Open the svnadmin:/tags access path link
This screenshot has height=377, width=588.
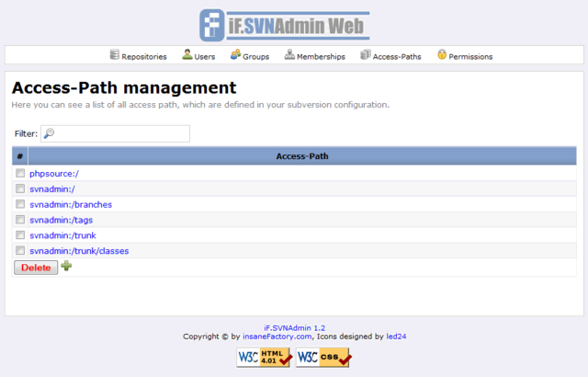(61, 220)
